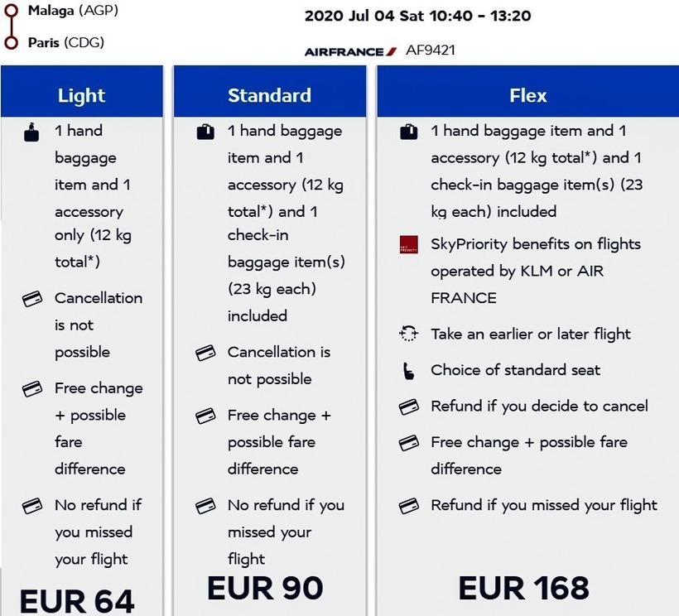Click the AF9421 flight number

431,51
